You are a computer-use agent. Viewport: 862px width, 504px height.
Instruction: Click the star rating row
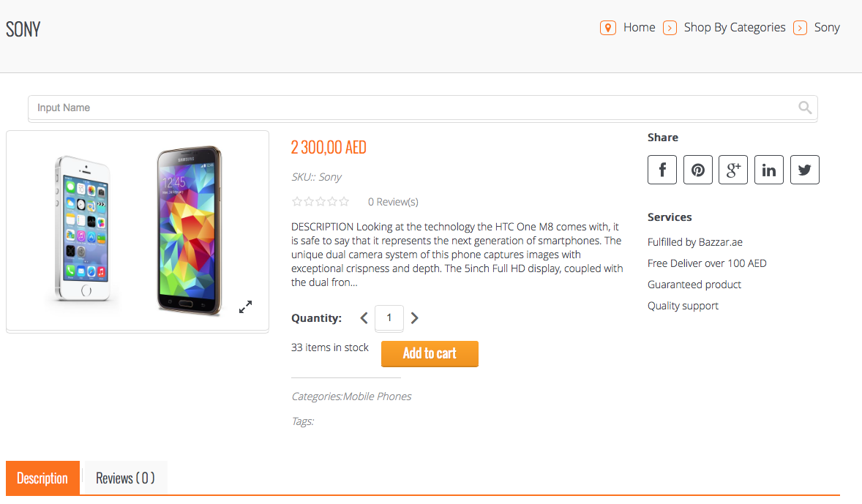[321, 202]
